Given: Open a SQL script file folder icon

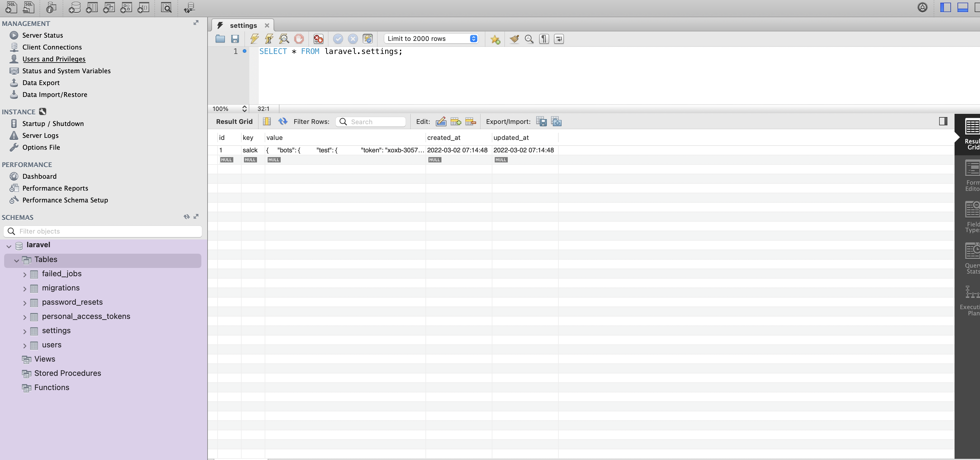Looking at the screenshot, I should (x=220, y=39).
